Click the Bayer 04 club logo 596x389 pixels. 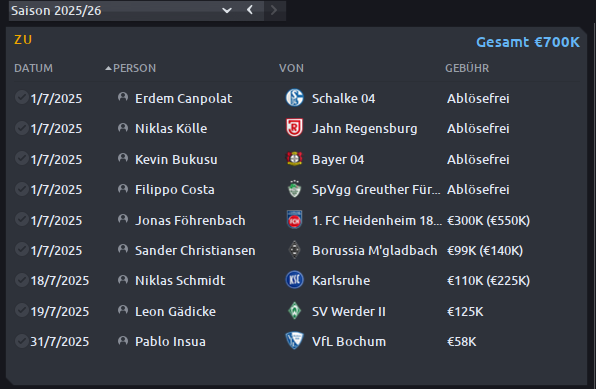294,159
